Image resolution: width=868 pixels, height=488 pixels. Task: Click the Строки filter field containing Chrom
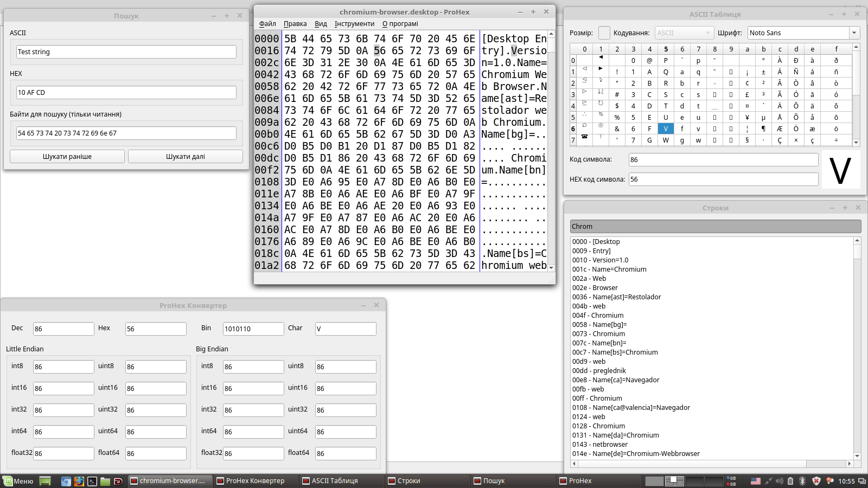tap(716, 227)
